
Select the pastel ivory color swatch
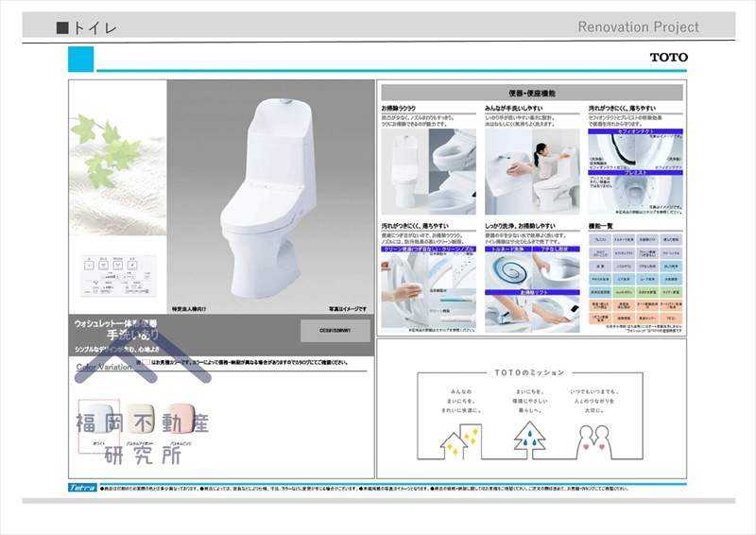click(x=140, y=420)
